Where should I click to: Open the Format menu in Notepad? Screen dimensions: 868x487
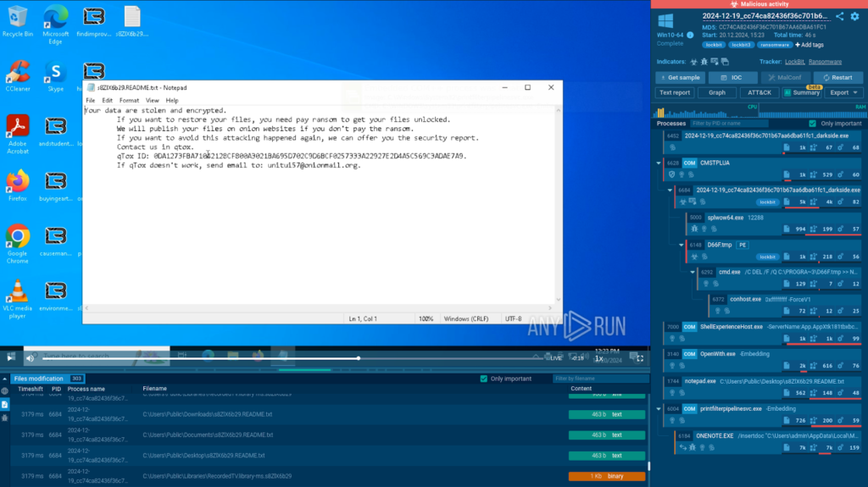tap(130, 100)
